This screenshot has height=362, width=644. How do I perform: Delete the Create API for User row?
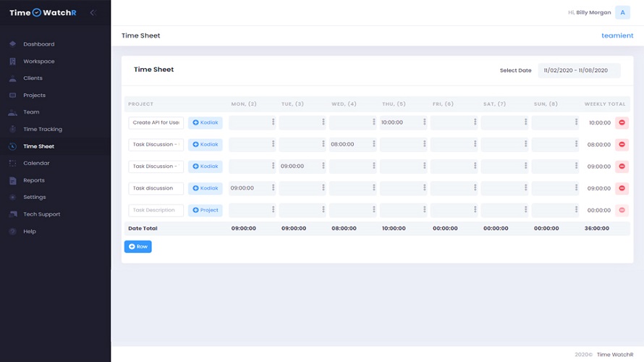click(622, 123)
